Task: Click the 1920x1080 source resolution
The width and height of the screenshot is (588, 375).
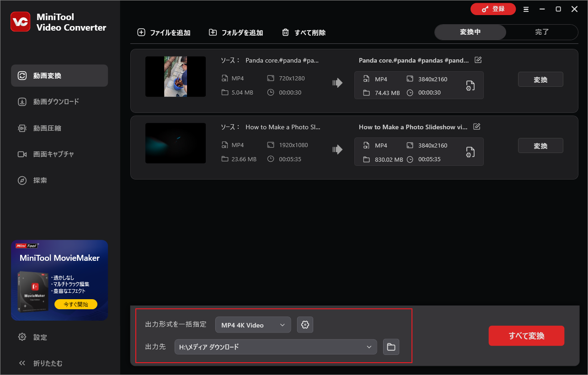Action: (294, 145)
